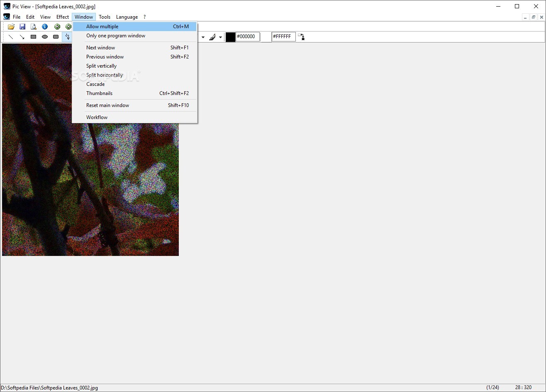Click the #FFFFFF color field
The width and height of the screenshot is (546, 392).
tap(284, 37)
